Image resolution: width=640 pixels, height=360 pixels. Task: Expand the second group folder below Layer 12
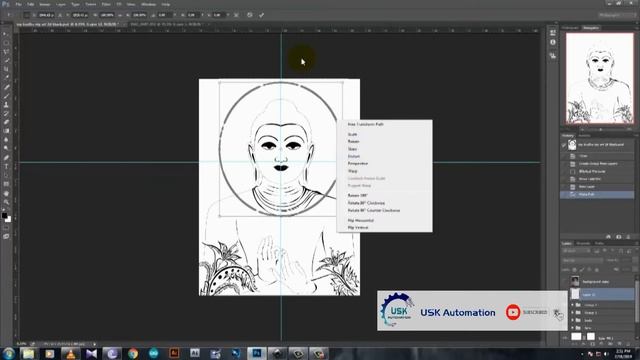[x=572, y=313]
